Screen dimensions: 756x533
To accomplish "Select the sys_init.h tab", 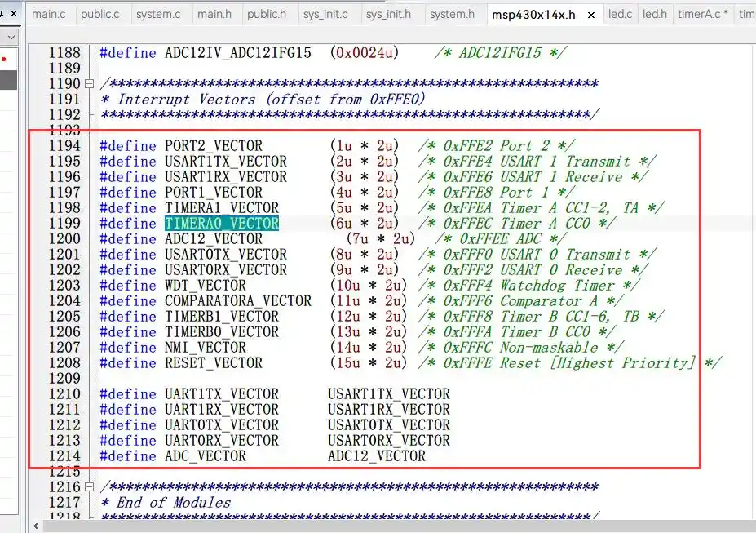I will point(388,15).
